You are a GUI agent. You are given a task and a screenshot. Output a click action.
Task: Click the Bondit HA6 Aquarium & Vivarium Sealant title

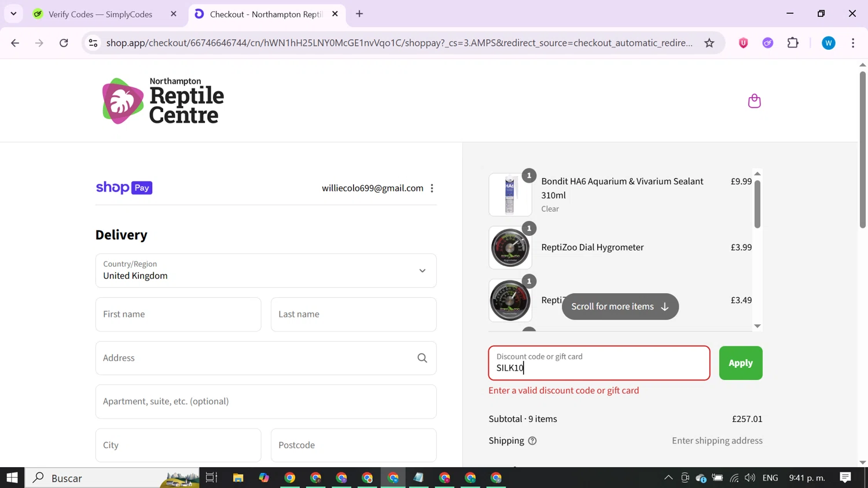point(622,188)
